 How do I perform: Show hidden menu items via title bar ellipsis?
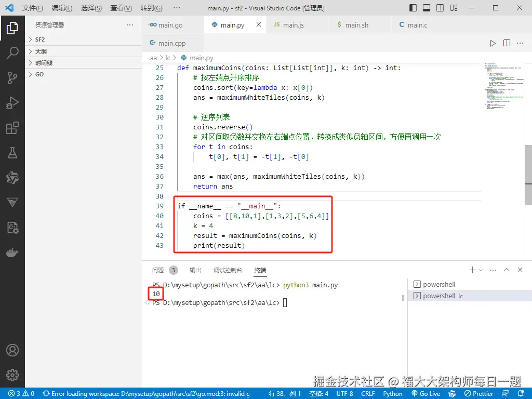[177, 8]
